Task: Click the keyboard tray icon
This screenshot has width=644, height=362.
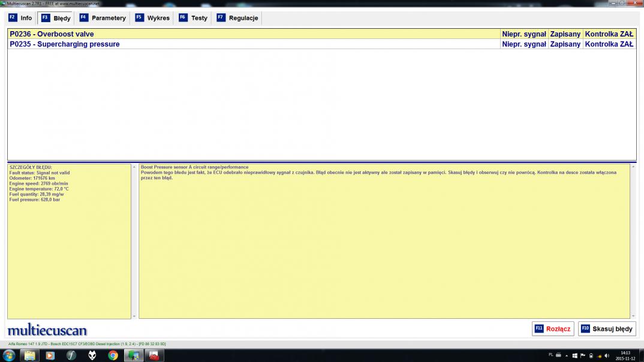Action: coord(559,355)
